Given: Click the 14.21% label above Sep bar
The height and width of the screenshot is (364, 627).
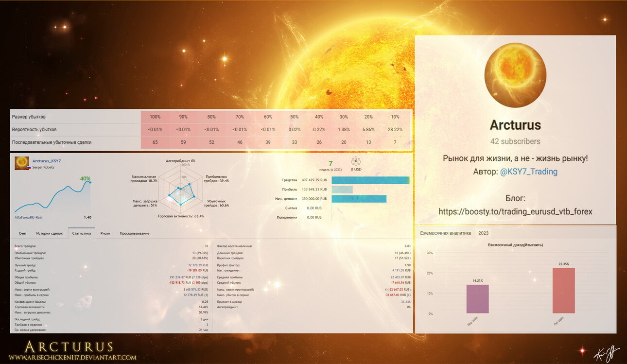Looking at the screenshot, I should pyautogui.click(x=477, y=281).
